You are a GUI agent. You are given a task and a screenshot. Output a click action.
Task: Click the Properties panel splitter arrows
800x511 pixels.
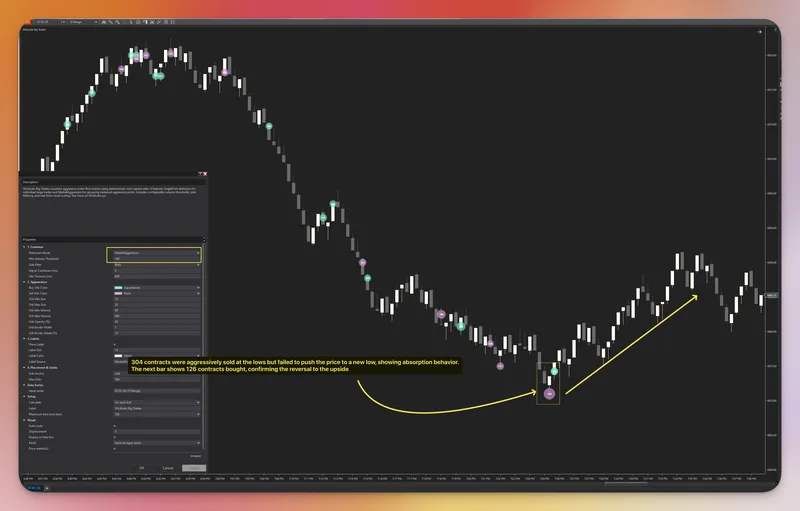pos(204,239)
